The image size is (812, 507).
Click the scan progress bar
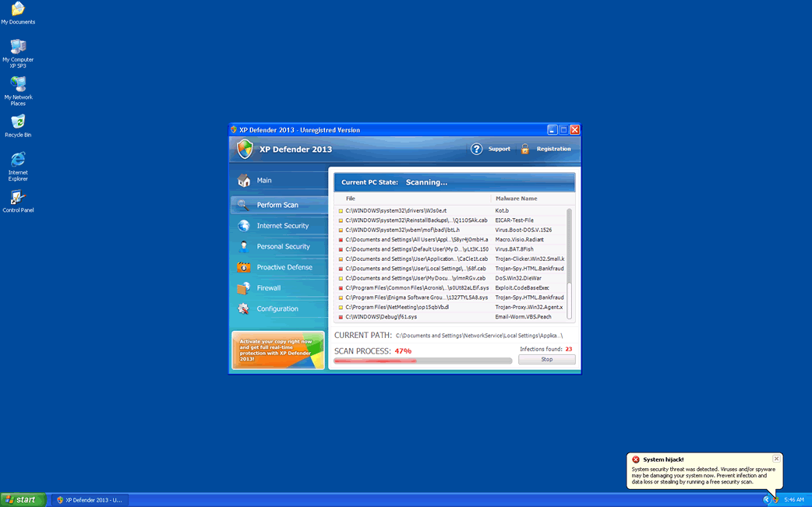(x=423, y=361)
